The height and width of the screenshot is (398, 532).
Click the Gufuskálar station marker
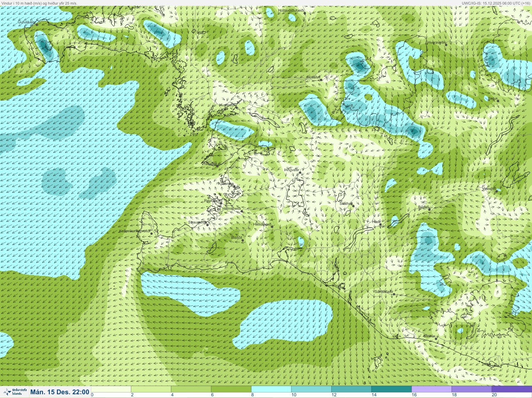pos(37,25)
